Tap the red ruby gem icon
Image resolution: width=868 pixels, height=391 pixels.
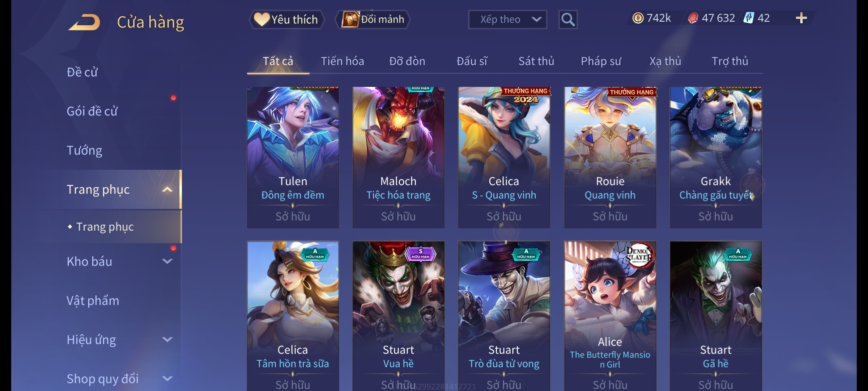tap(693, 18)
